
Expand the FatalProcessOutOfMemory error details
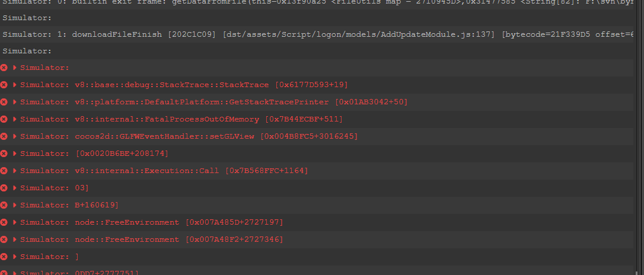(x=15, y=120)
